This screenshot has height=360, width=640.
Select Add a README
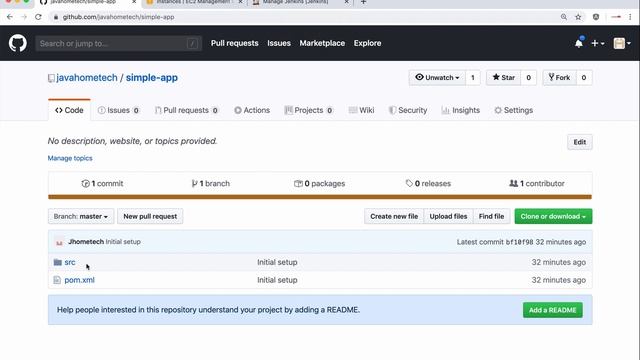tap(553, 310)
